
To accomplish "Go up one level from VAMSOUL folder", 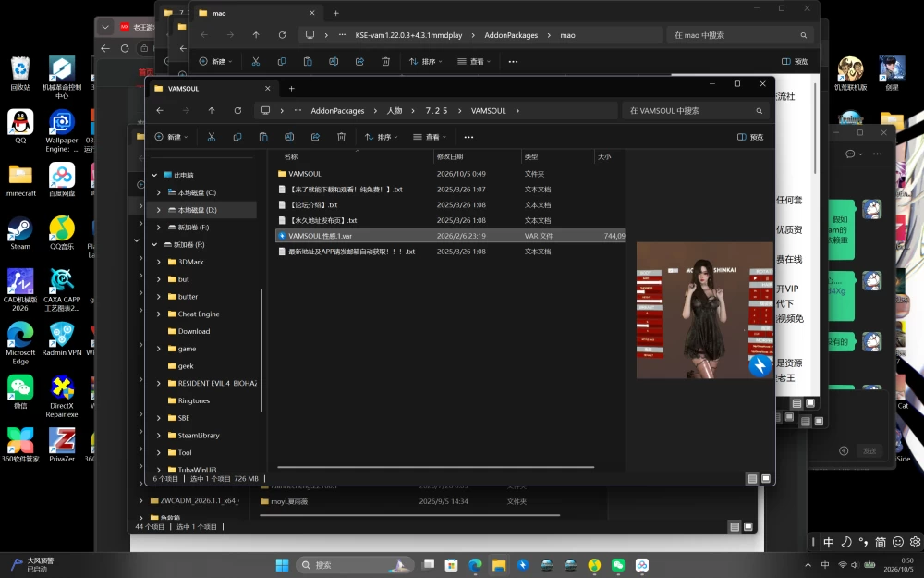I will (212, 110).
